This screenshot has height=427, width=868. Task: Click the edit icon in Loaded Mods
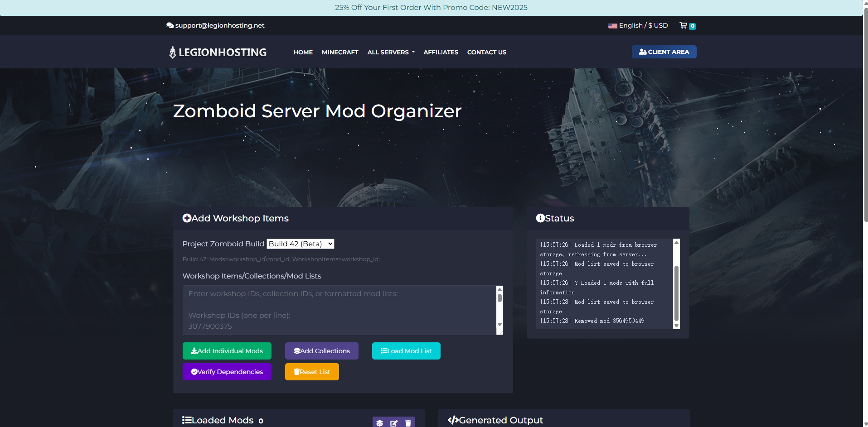(394, 423)
